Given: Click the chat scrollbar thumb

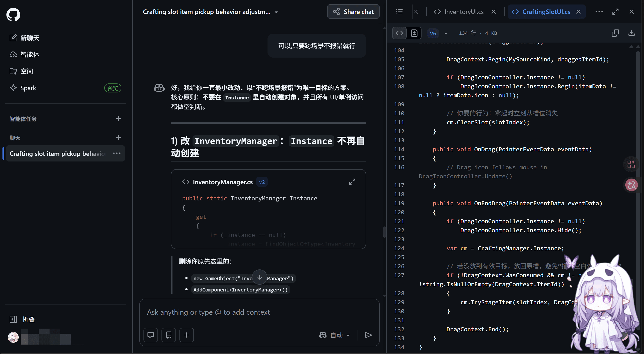Looking at the screenshot, I should pos(385,232).
